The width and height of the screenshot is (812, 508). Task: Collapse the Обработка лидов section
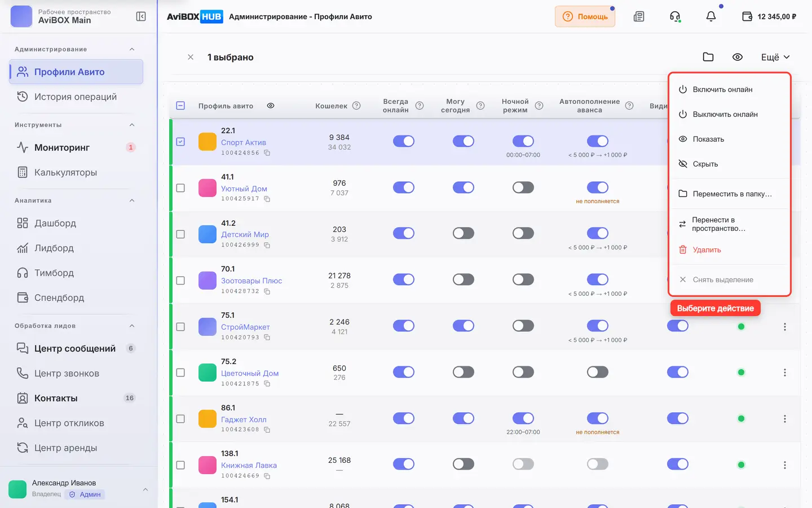point(132,326)
